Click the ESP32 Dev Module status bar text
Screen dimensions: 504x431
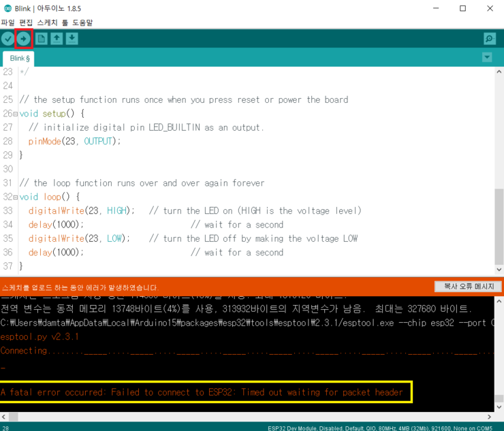[x=380, y=428]
